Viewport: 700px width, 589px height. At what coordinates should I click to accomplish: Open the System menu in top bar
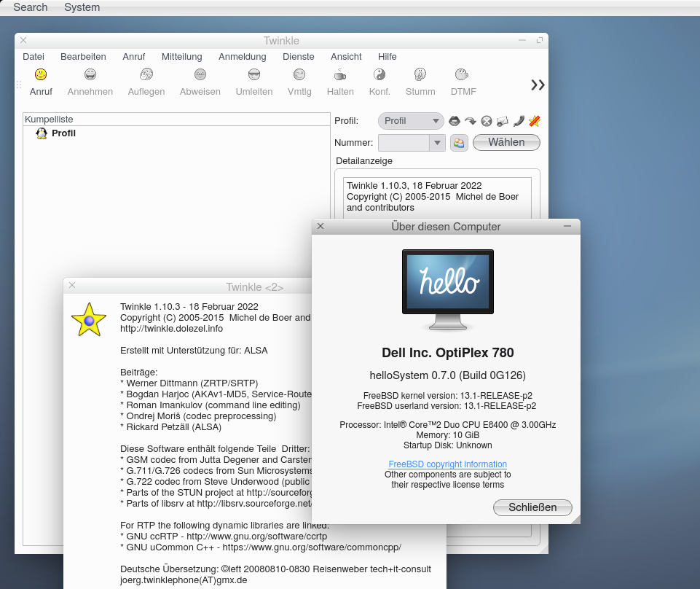click(82, 7)
